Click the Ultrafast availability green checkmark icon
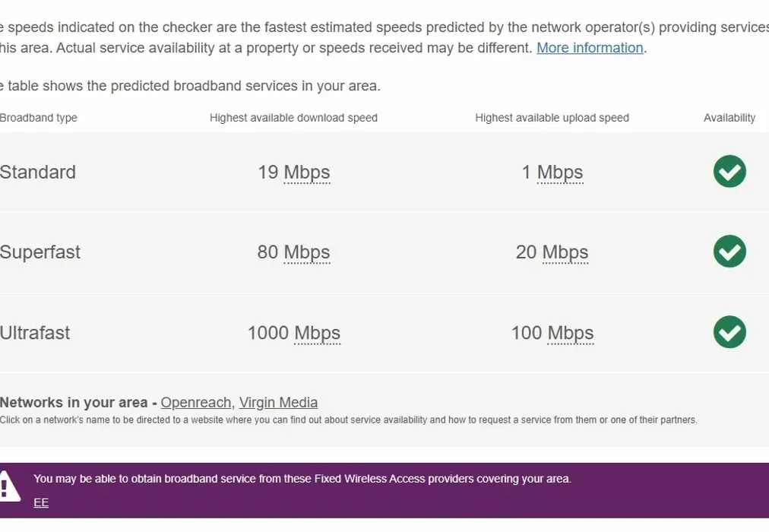Screen dimensions: 769x532 (x=729, y=332)
